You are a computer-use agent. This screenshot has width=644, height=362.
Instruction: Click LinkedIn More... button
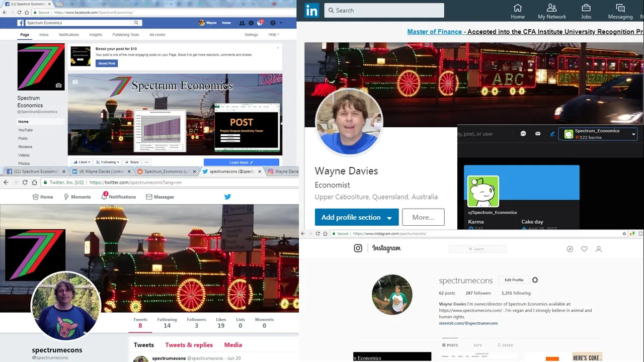tap(423, 217)
